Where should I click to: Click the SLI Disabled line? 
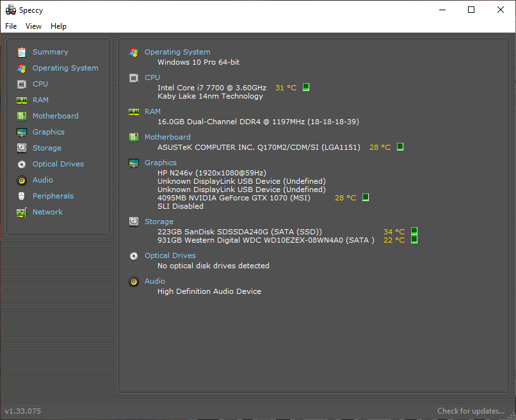181,206
